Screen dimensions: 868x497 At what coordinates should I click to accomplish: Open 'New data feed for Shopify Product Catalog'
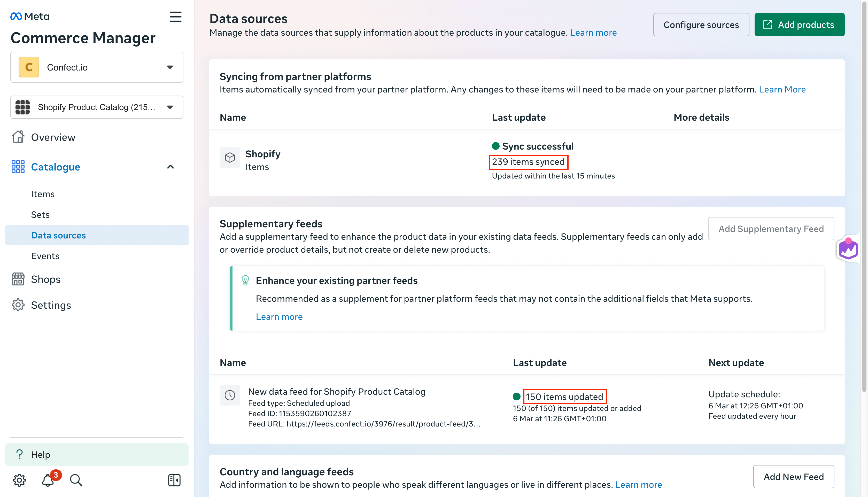pos(337,392)
